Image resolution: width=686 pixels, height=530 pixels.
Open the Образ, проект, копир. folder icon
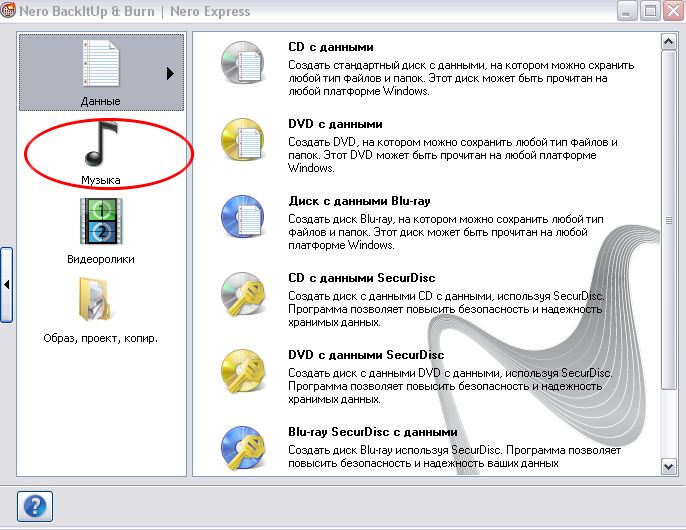pos(94,299)
